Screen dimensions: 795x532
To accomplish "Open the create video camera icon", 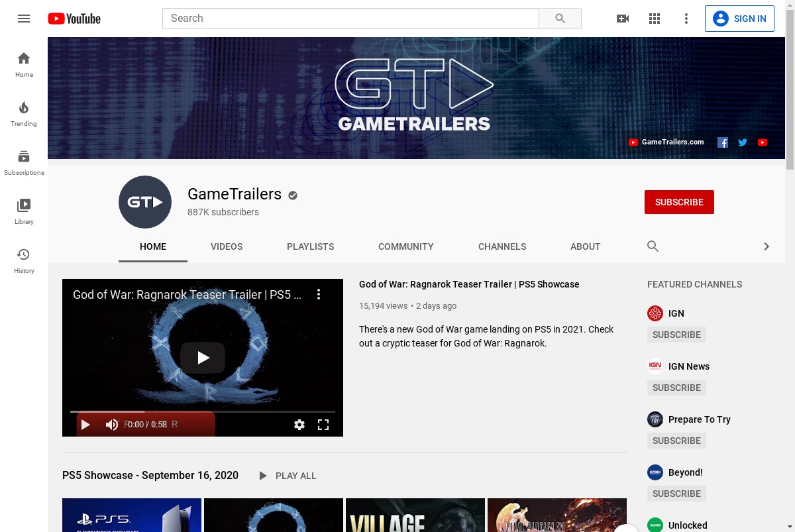I will click(x=622, y=19).
